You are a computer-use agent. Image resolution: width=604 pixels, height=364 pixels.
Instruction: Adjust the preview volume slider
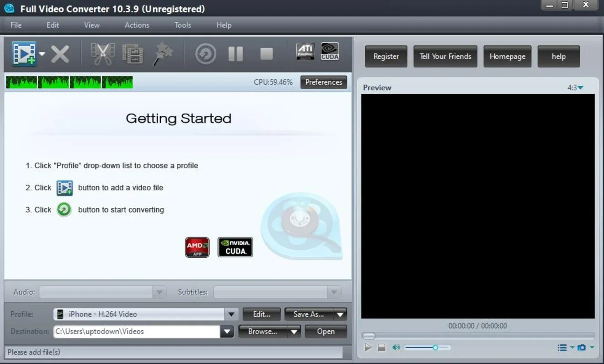point(427,348)
